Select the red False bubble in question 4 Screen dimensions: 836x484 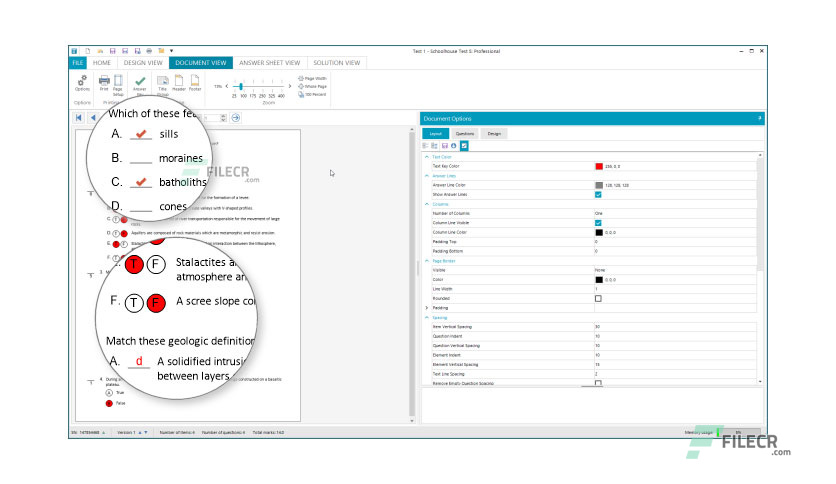tap(109, 404)
